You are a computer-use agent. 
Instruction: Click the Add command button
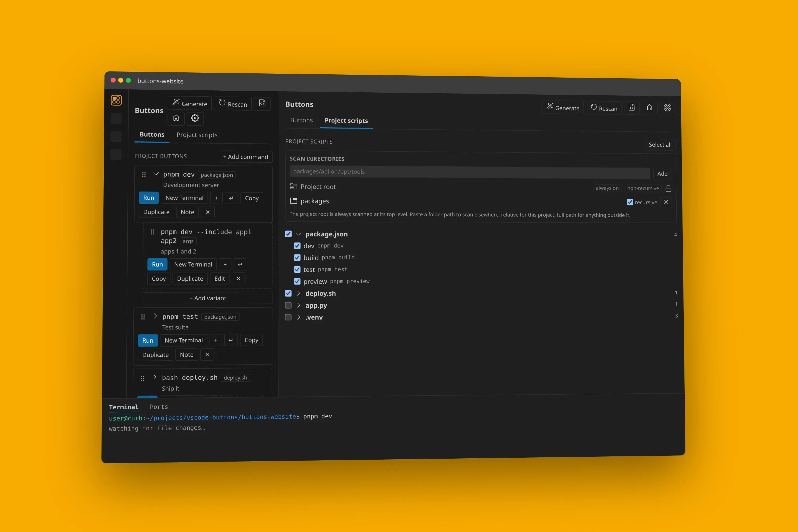pyautogui.click(x=246, y=157)
